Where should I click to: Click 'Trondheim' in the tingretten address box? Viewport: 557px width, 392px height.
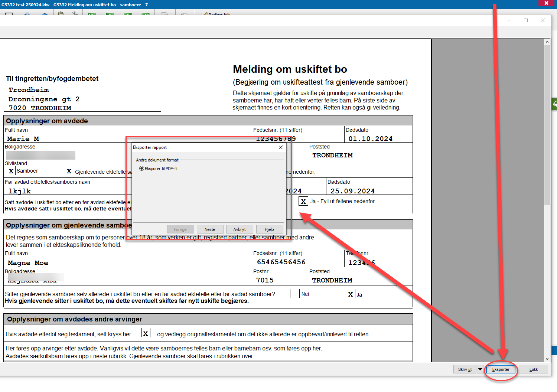point(29,90)
